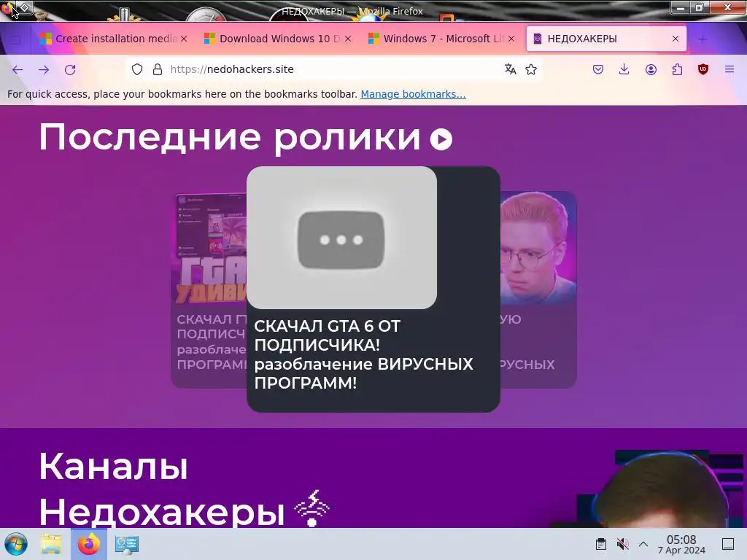This screenshot has width=747, height=560.
Task: Open a new browser tab
Action: [703, 39]
